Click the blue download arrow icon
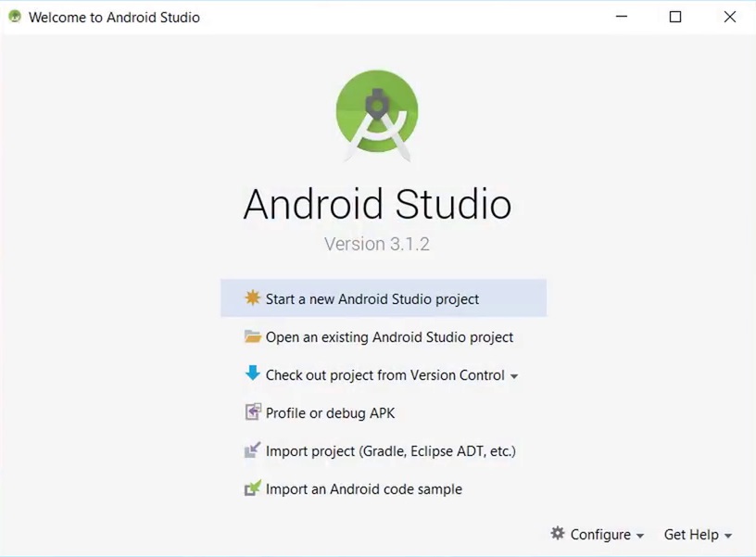The height and width of the screenshot is (557, 756). [x=252, y=373]
